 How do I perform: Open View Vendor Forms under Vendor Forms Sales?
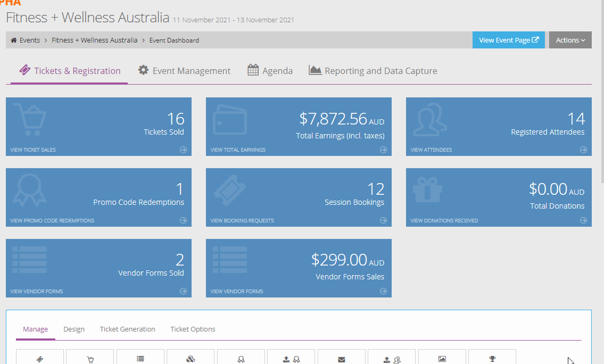coord(237,292)
